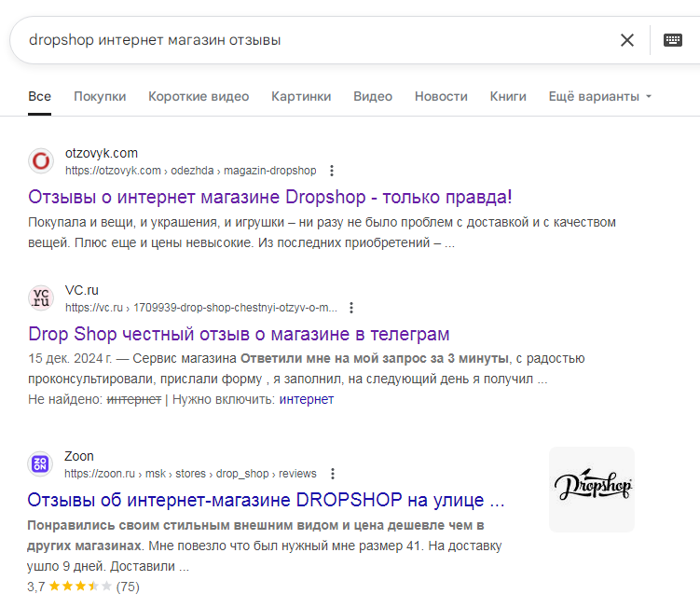Clear the search query with the X icon
Image resolution: width=700 pixels, height=608 pixels.
(x=627, y=40)
